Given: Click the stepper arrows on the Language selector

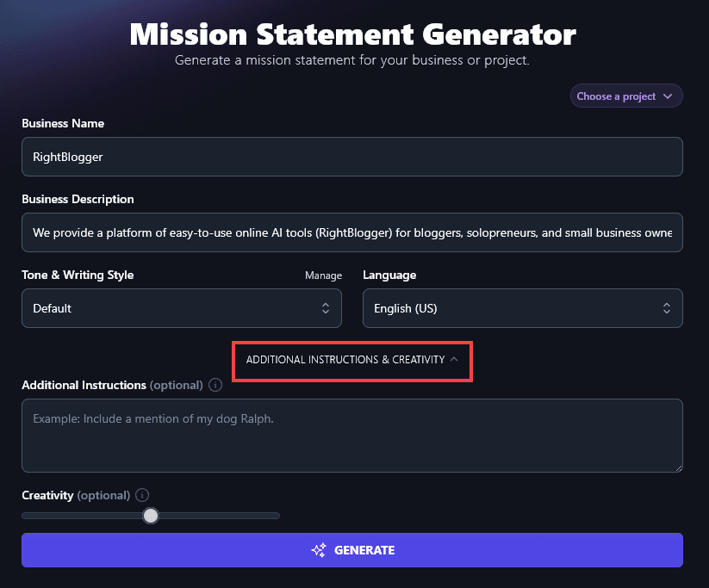Looking at the screenshot, I should click(x=666, y=307).
